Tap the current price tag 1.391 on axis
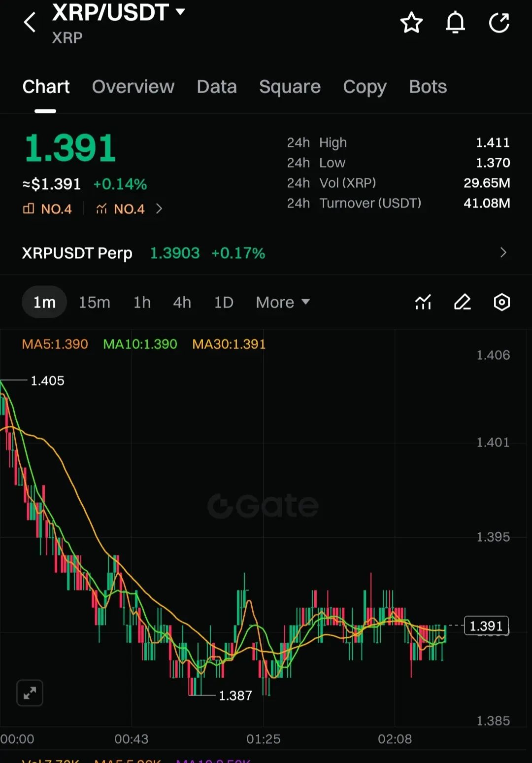 486,626
